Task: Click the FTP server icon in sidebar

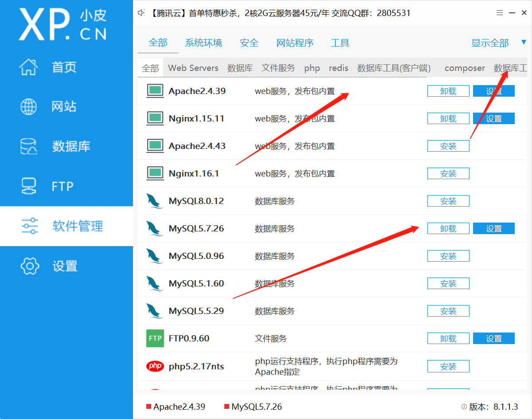Action: [29, 186]
